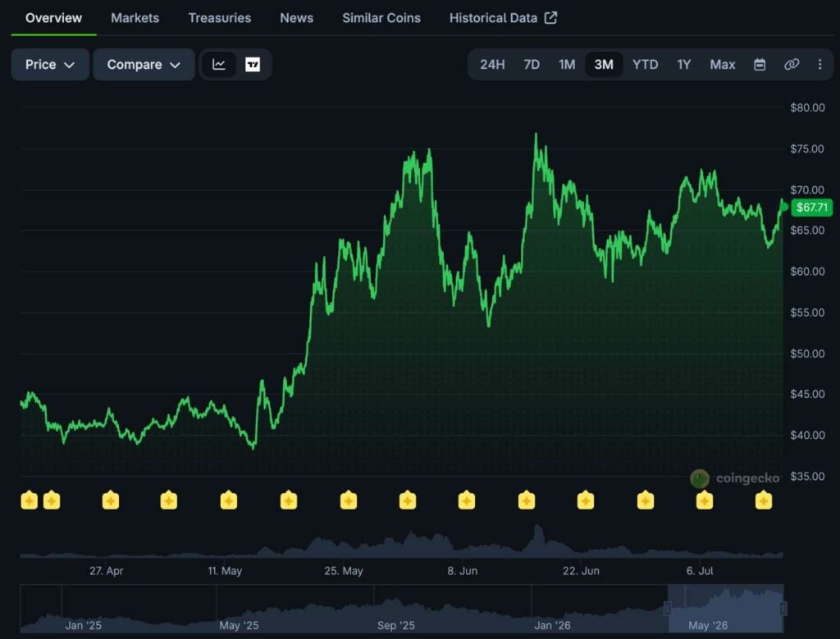Select the 1Y time range

[683, 65]
